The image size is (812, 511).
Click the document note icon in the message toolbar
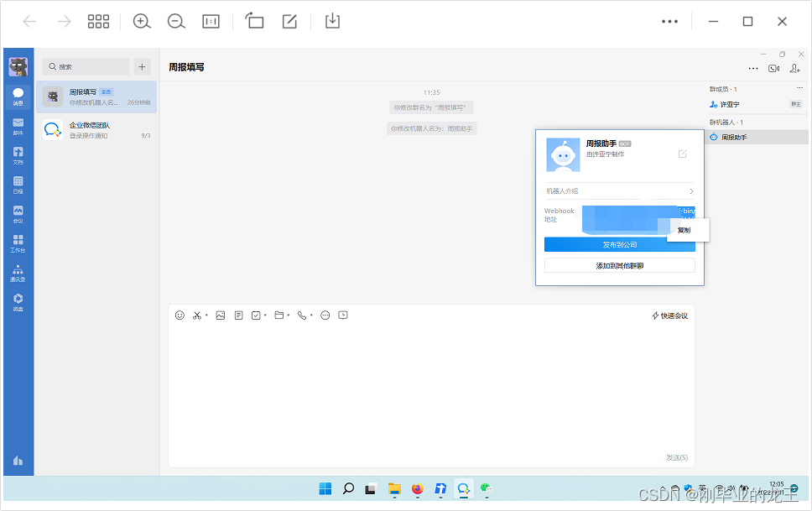238,315
